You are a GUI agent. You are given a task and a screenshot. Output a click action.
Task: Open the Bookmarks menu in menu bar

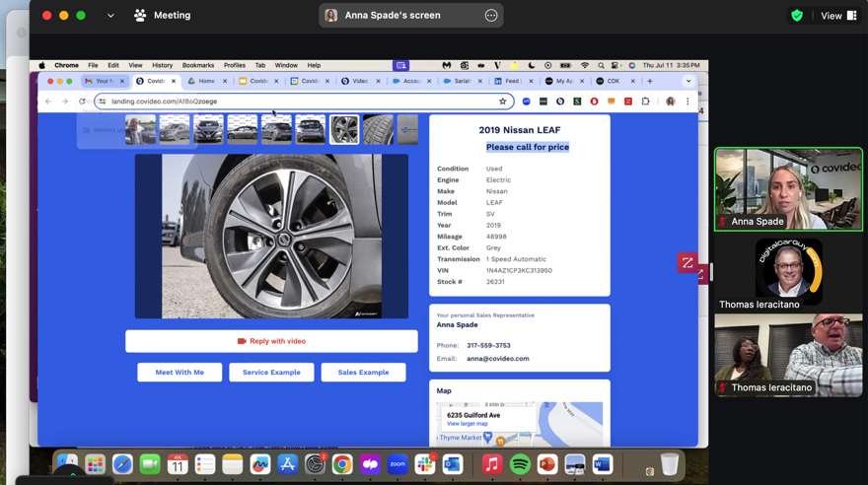(197, 65)
